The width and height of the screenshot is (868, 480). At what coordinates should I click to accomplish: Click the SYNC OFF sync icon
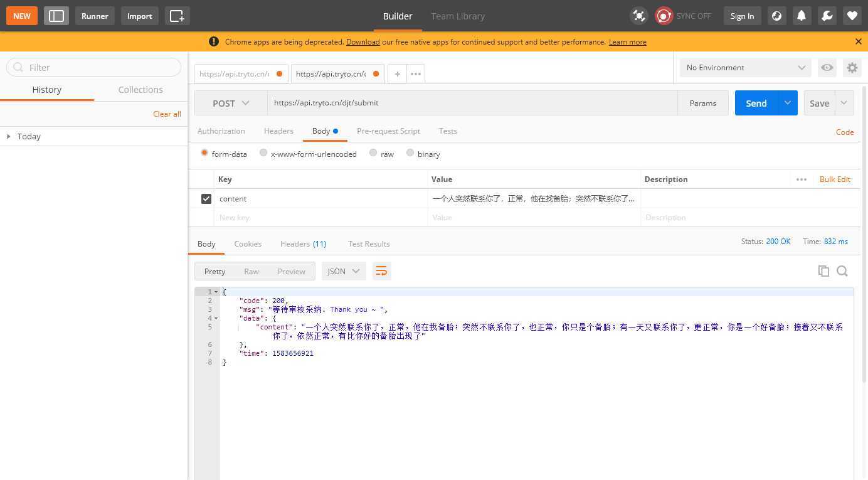(x=664, y=16)
